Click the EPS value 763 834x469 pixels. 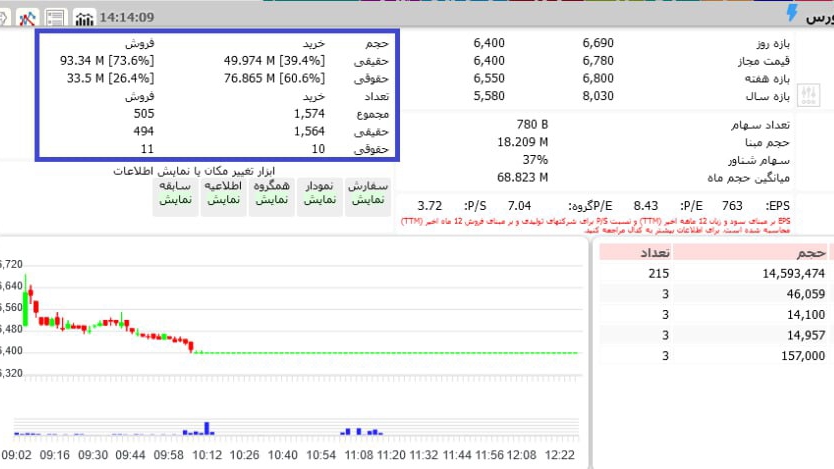click(732, 206)
